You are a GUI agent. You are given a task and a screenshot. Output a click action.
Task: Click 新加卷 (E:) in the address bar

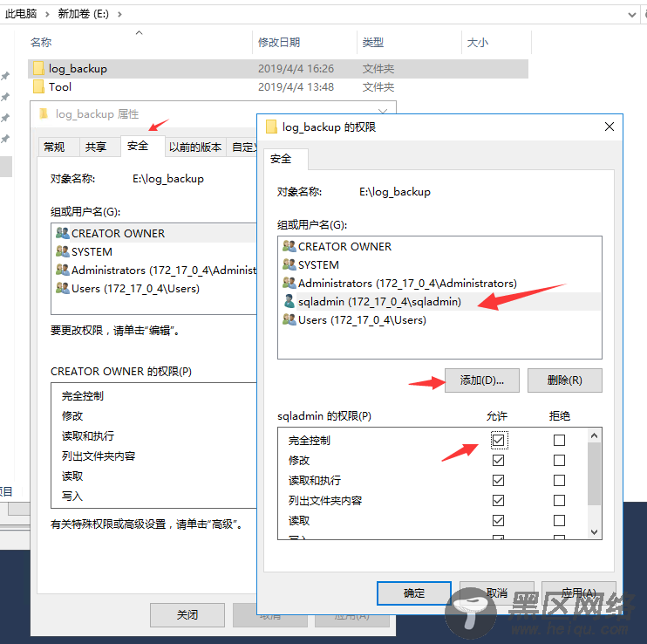point(83,14)
